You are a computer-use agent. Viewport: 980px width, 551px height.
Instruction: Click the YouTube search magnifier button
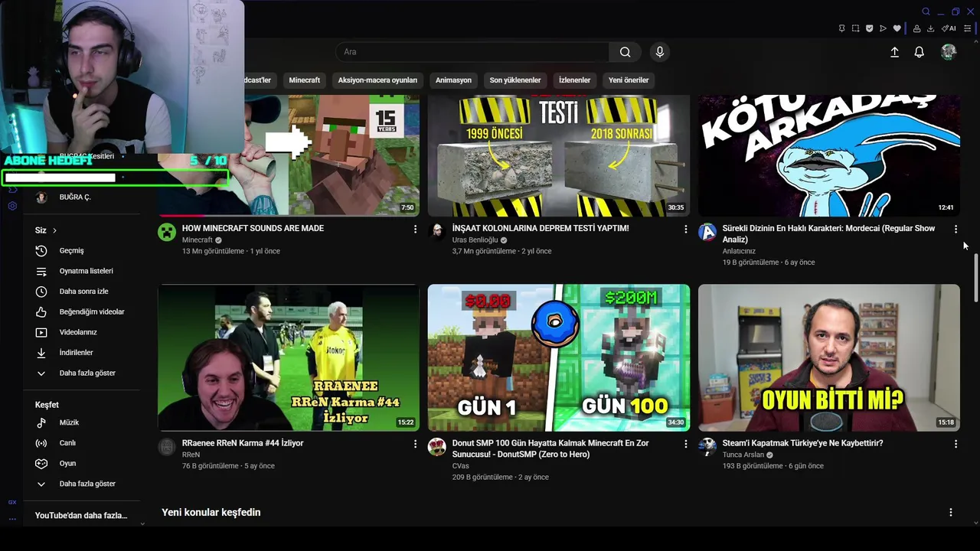[626, 52]
